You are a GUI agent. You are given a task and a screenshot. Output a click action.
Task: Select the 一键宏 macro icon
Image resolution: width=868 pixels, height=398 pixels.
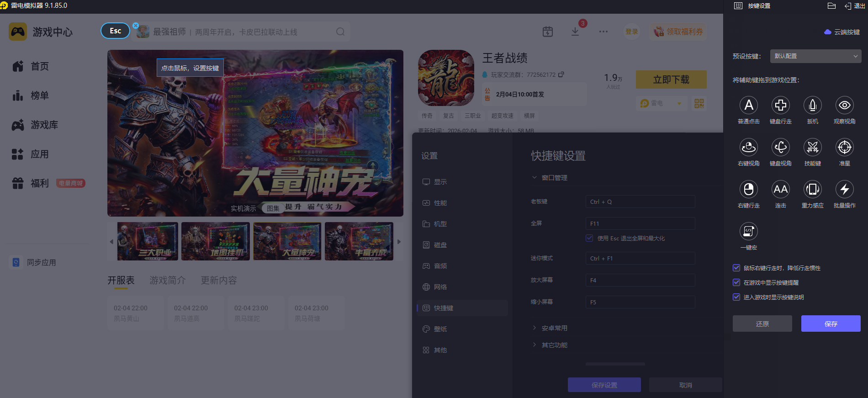pyautogui.click(x=748, y=231)
